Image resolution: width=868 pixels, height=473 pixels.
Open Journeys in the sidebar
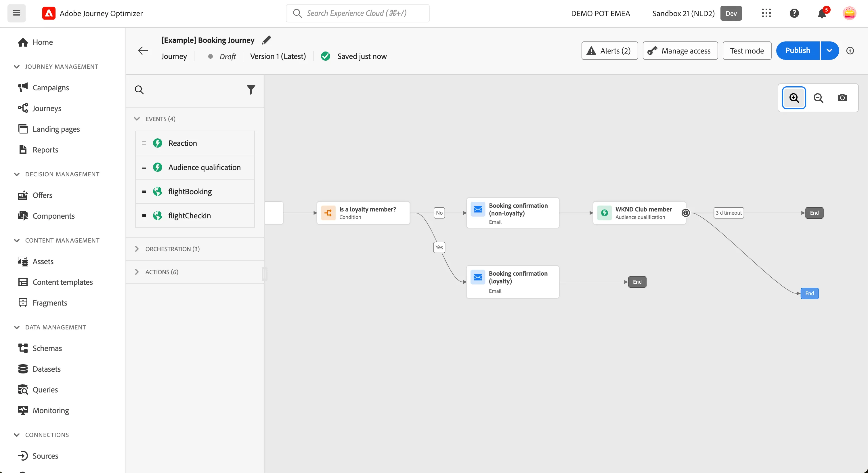point(39,108)
